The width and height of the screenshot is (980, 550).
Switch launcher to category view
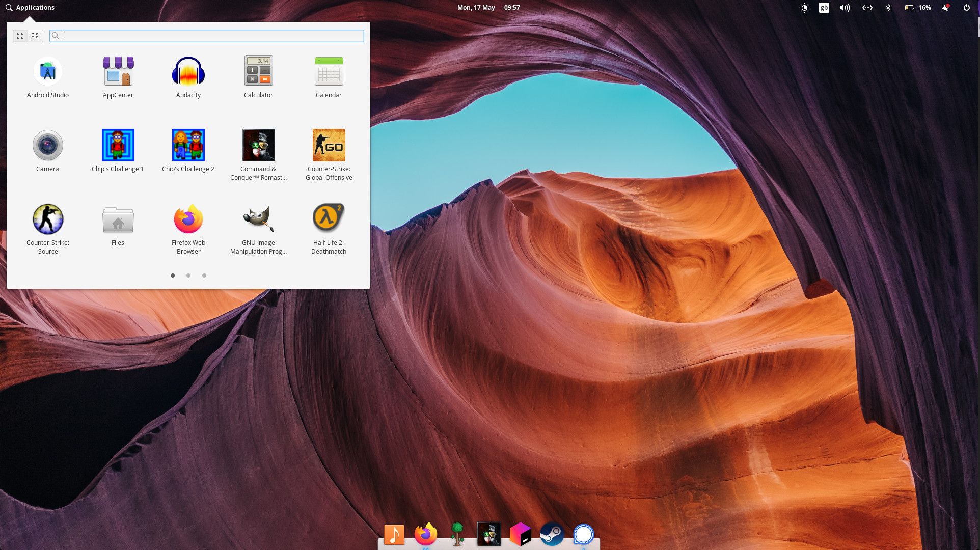click(35, 36)
